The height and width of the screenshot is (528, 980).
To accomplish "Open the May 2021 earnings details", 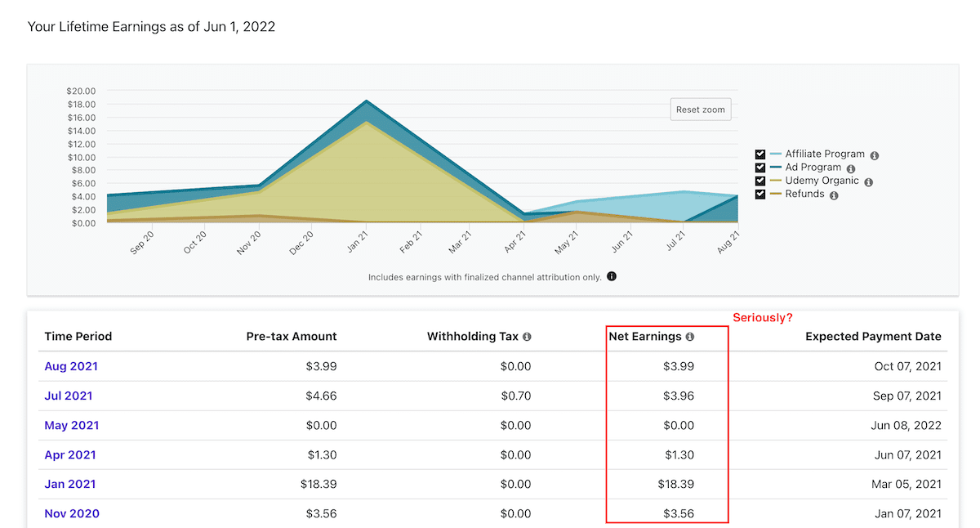I will tap(71, 425).
